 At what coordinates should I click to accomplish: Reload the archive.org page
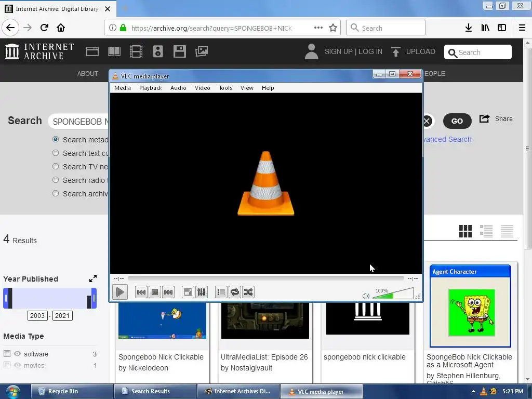click(x=44, y=28)
